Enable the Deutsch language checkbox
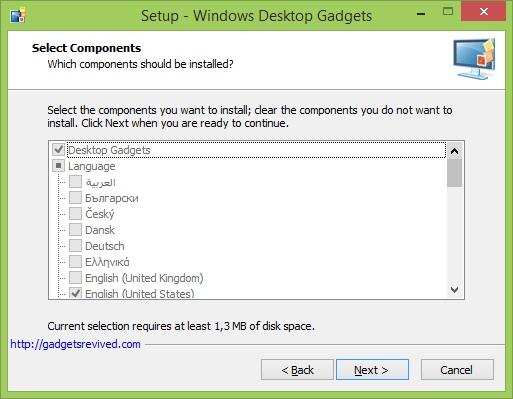 pyautogui.click(x=75, y=246)
